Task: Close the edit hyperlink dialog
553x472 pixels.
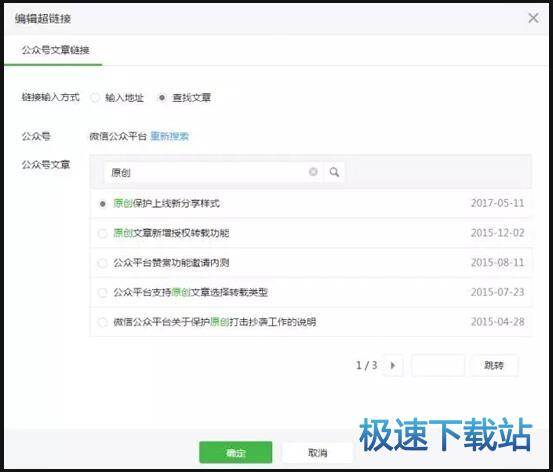Action: coord(533,18)
